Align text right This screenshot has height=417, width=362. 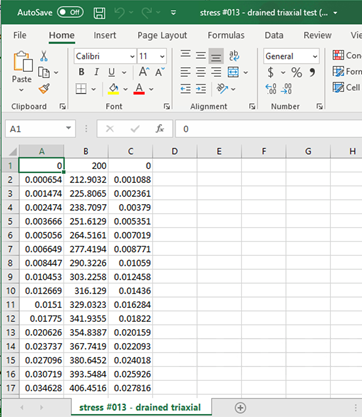coord(216,72)
